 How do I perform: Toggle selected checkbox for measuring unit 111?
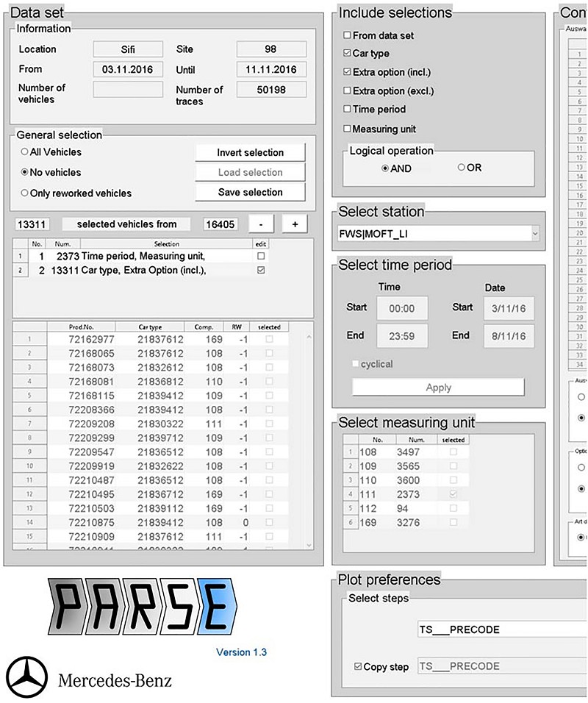click(x=453, y=494)
